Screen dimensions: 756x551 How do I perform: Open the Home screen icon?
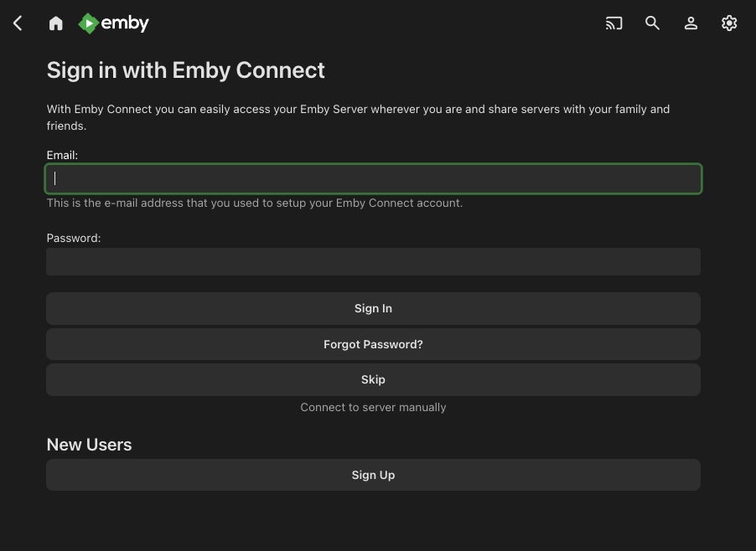pos(56,23)
